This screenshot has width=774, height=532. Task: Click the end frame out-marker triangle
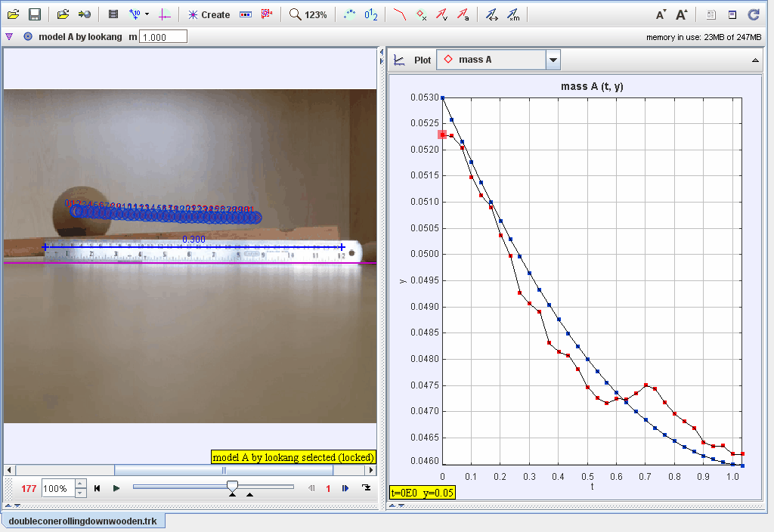[x=249, y=494]
